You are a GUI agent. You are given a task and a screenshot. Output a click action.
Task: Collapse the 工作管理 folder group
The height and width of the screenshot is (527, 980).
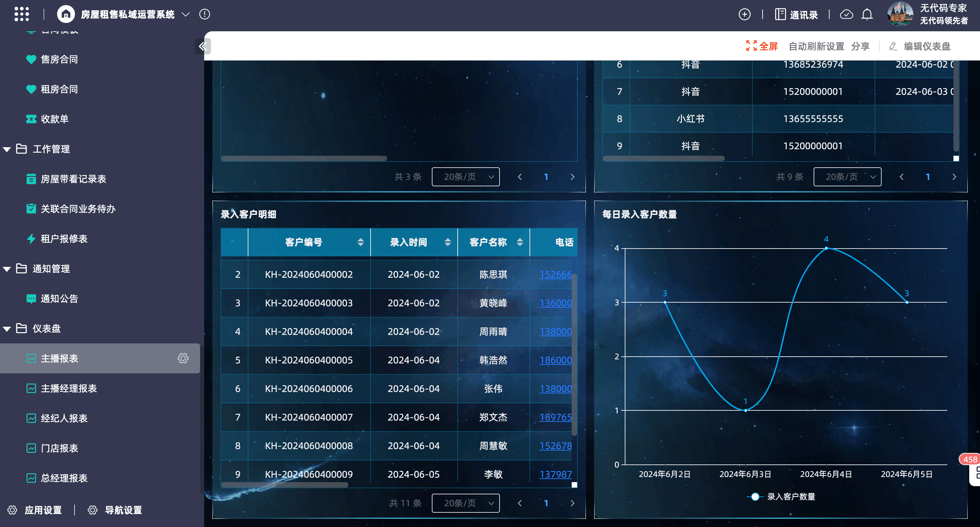click(x=7, y=150)
